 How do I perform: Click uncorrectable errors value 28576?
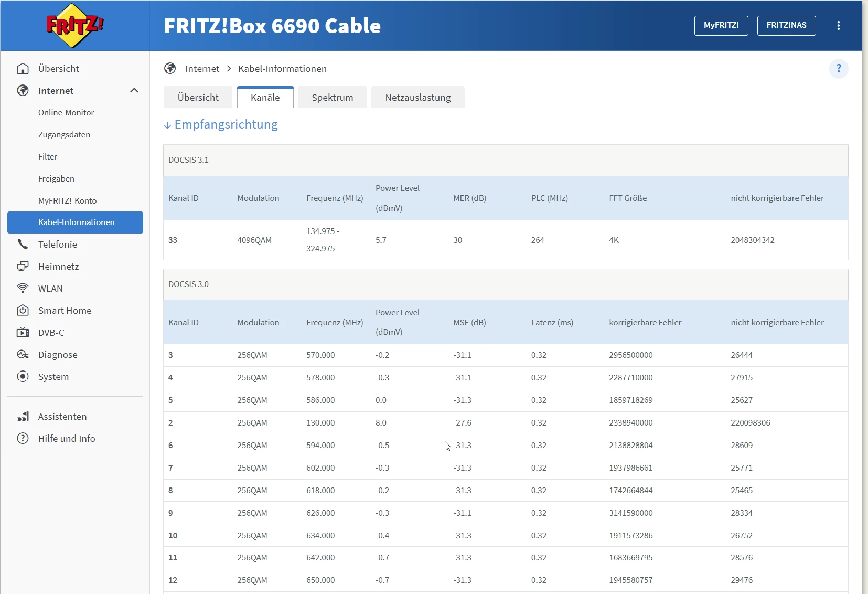(742, 558)
